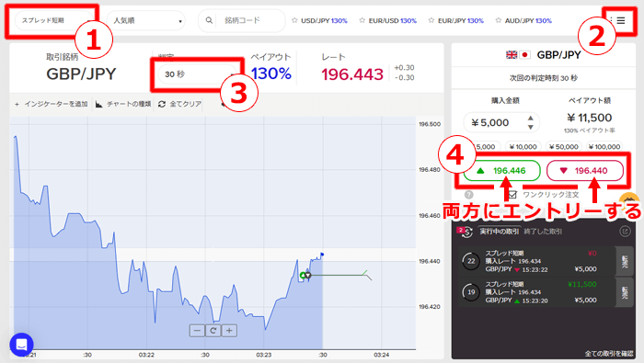
Task: Click the help question mark icon
Action: pos(468,195)
